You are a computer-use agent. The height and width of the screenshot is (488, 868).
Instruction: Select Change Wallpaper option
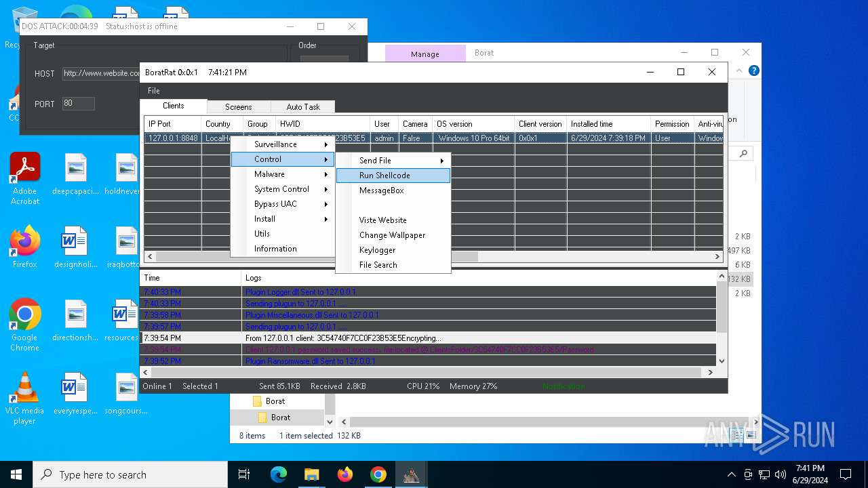tap(393, 235)
